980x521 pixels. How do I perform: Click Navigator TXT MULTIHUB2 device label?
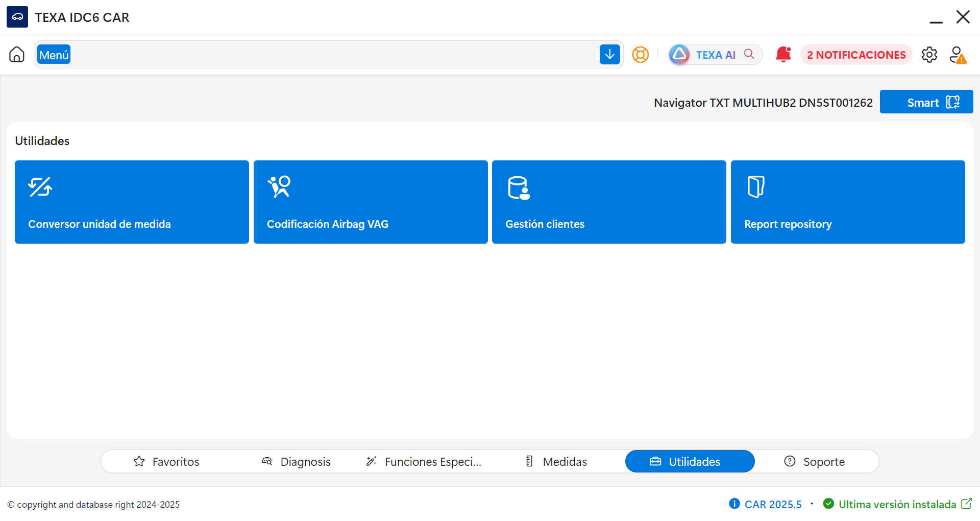click(x=763, y=103)
